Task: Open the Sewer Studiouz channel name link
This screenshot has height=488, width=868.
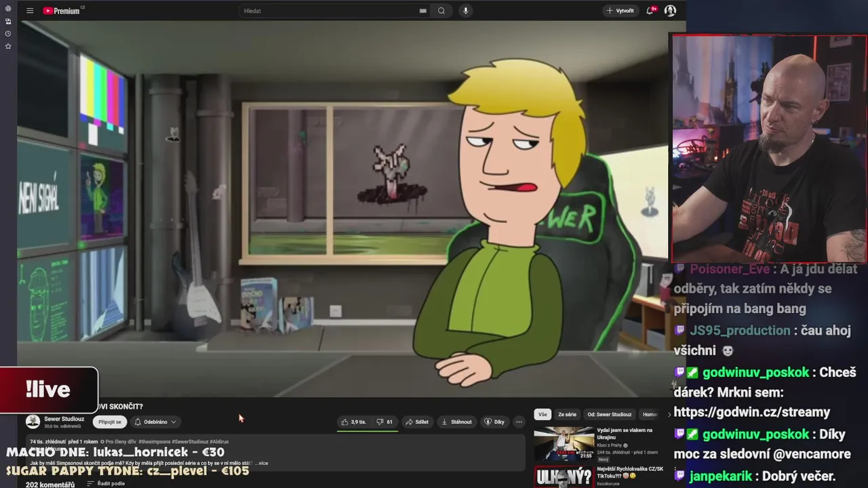Action: tap(64, 419)
